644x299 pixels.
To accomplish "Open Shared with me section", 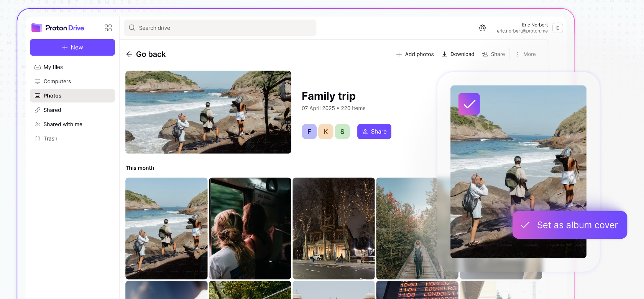I will coord(63,124).
